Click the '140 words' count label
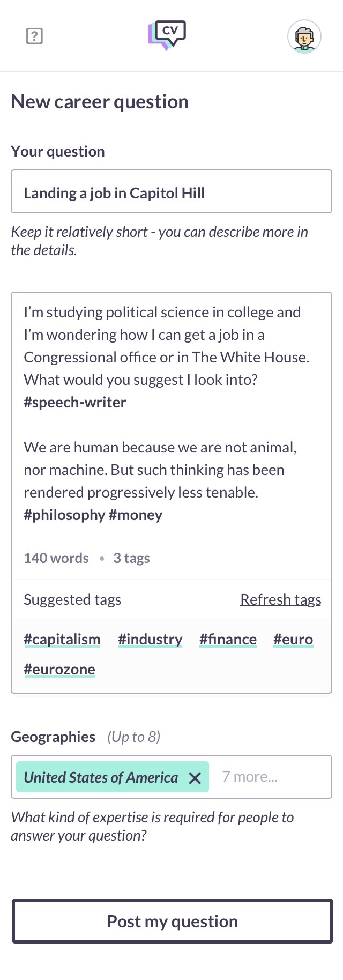This screenshot has width=343, height=980. tap(56, 558)
